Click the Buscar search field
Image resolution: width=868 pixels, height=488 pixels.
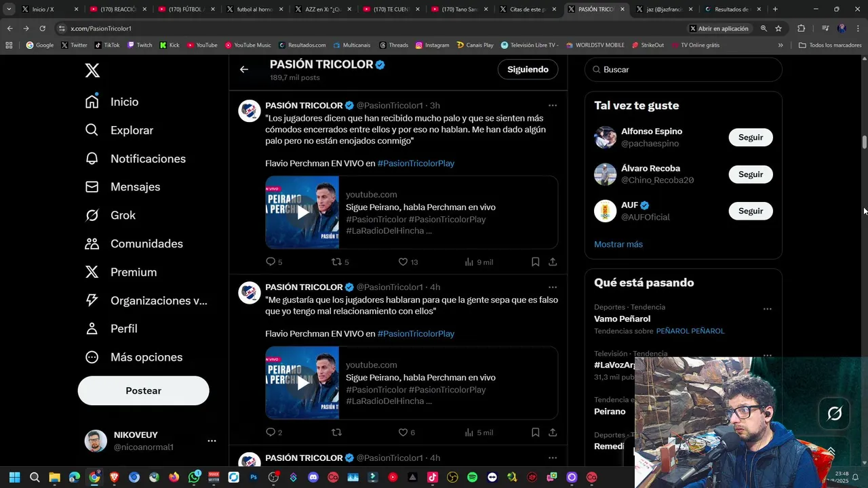tap(684, 69)
